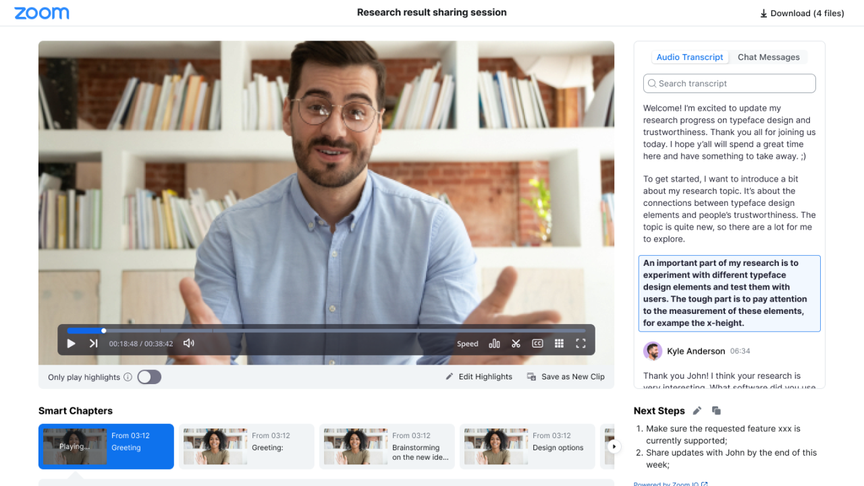Viewport: 864px width, 486px height.
Task: Open highlights info icon
Action: [128, 377]
